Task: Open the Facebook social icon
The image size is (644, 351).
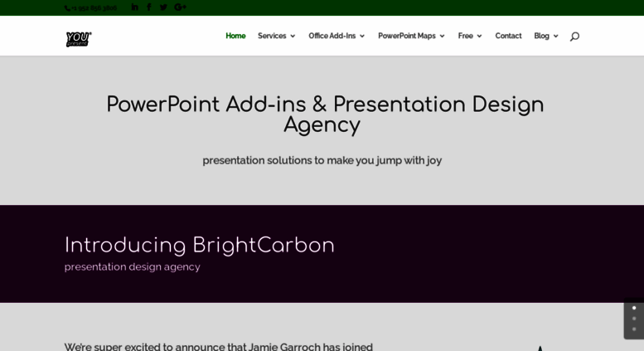Action: 149,7
